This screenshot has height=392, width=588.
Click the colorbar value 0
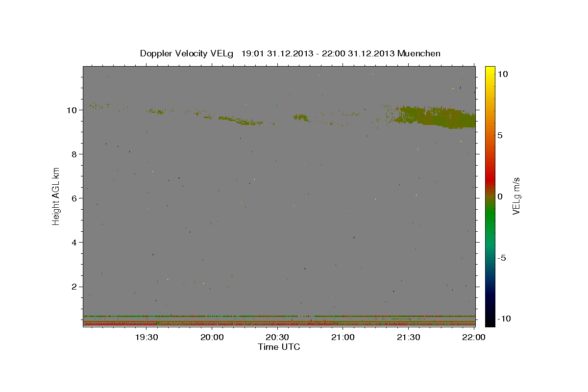pyautogui.click(x=500, y=196)
